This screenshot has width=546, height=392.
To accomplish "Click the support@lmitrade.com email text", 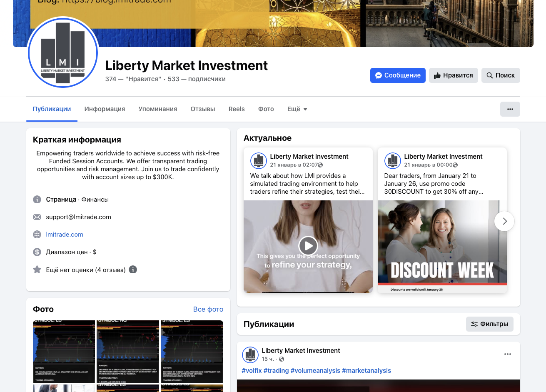I will (x=79, y=217).
